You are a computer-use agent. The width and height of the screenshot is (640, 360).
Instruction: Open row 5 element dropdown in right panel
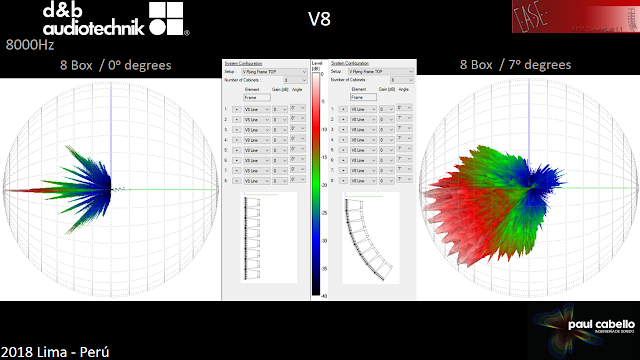363,150
